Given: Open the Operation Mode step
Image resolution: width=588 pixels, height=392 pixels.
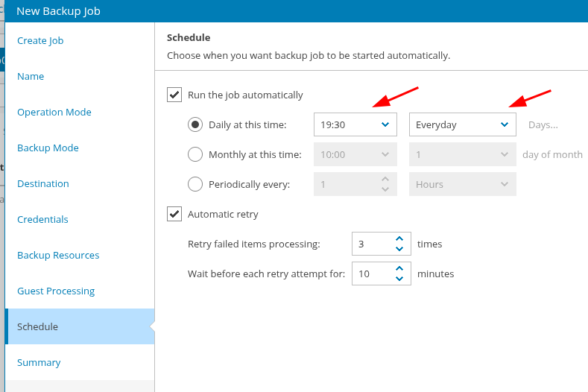Looking at the screenshot, I should coord(54,112).
